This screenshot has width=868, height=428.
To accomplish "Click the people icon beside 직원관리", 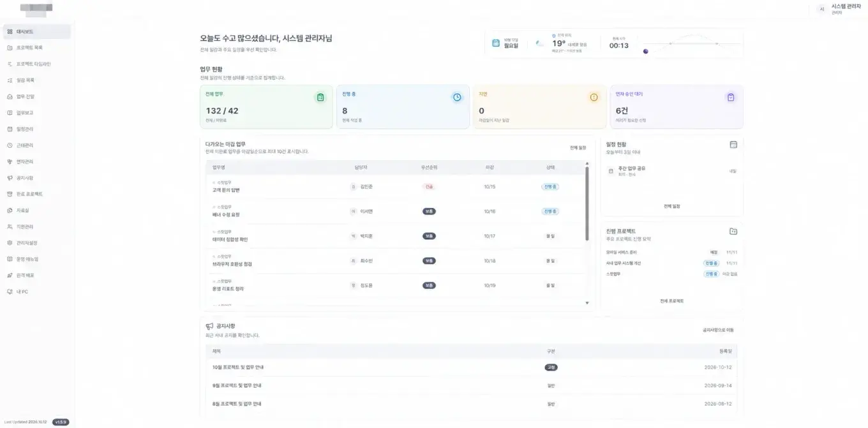I will pos(10,226).
